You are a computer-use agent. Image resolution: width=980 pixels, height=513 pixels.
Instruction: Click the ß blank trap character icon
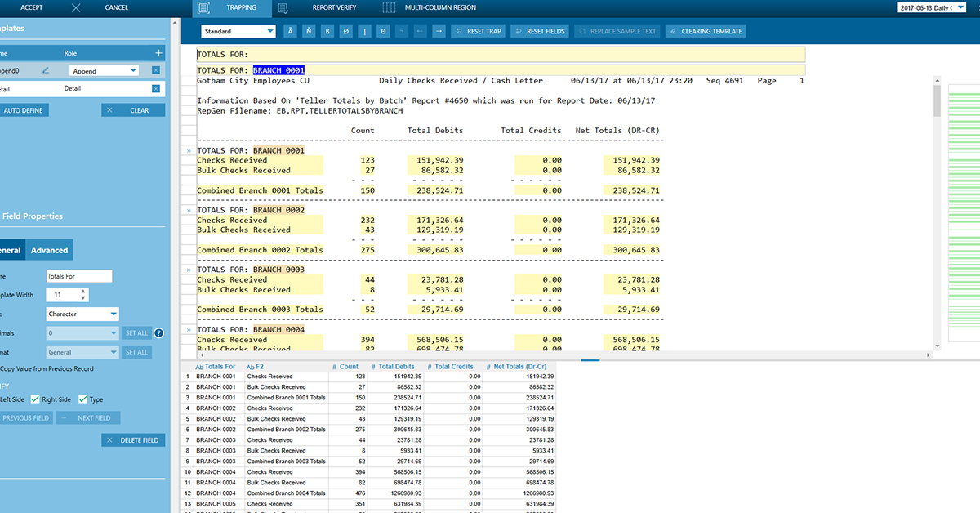coord(327,31)
